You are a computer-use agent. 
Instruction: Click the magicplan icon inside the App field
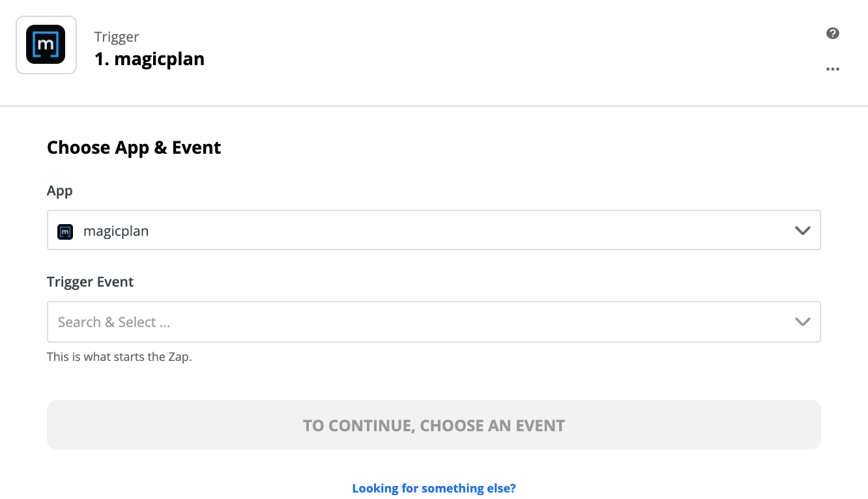(65, 231)
